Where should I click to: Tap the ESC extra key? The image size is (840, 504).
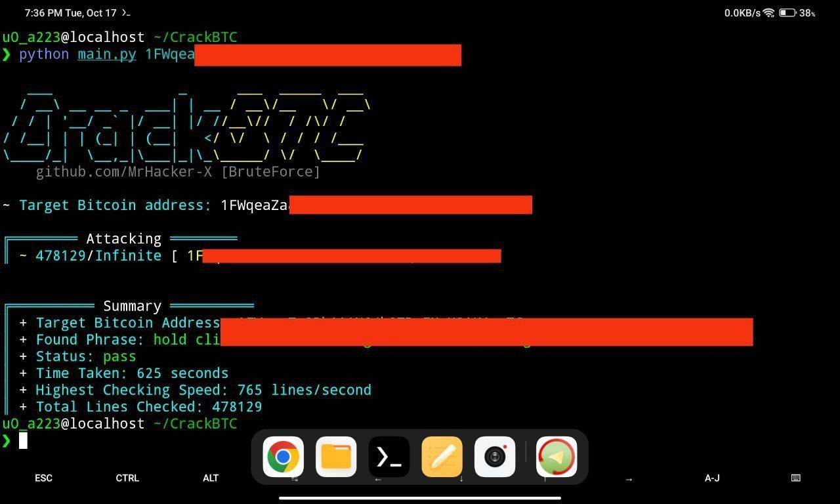click(x=43, y=478)
